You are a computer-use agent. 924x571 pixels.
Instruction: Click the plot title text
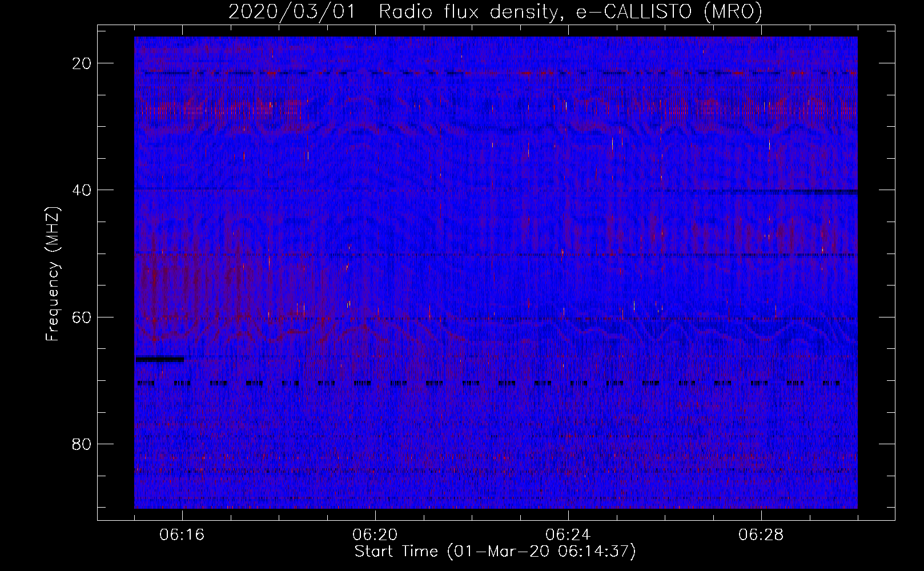[495, 11]
